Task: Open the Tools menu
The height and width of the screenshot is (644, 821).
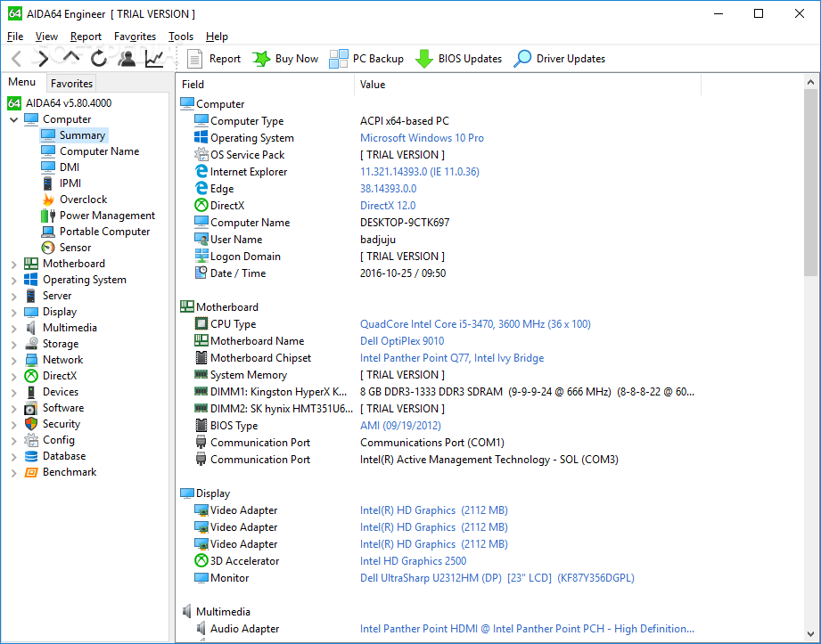Action: point(181,37)
